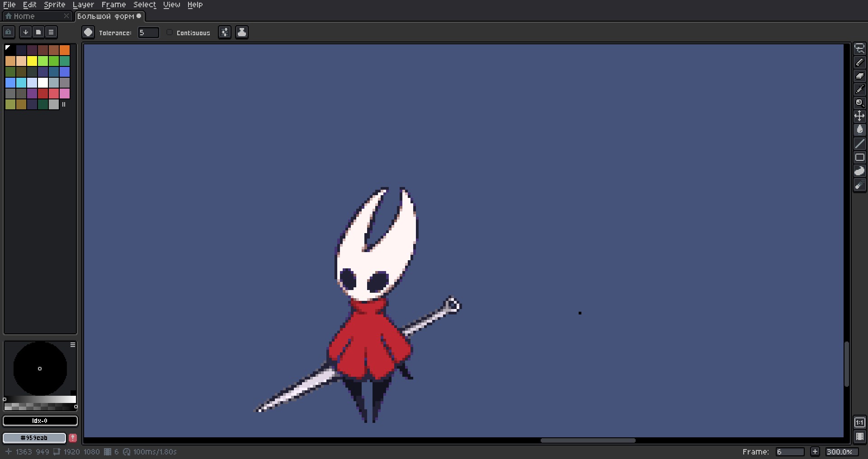Click the grayscale value slider
Viewport: 868px width, 459px height.
click(40, 399)
